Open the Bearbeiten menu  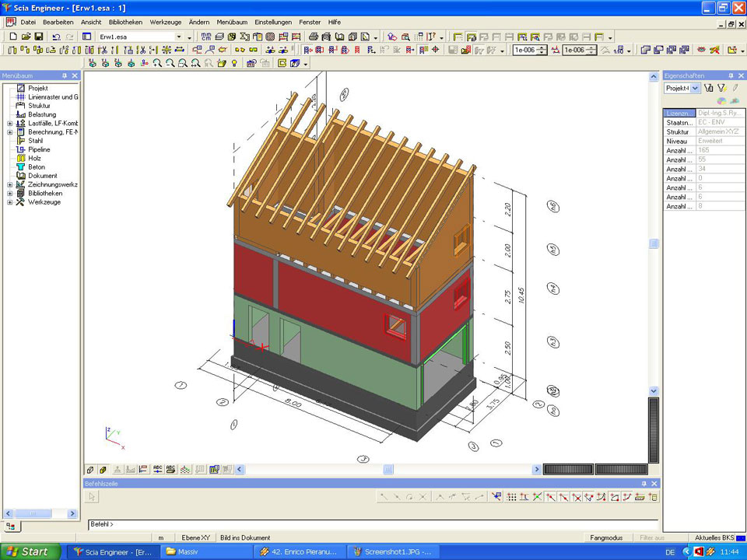pyautogui.click(x=58, y=22)
